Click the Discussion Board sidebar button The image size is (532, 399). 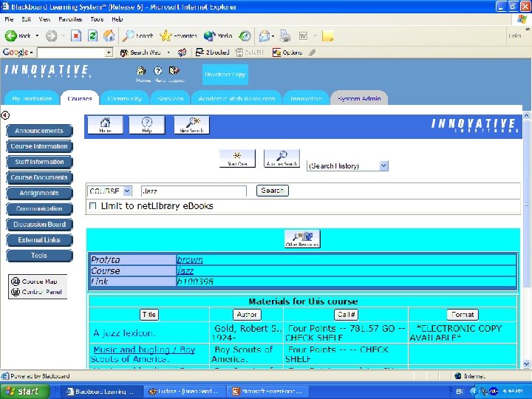point(39,225)
